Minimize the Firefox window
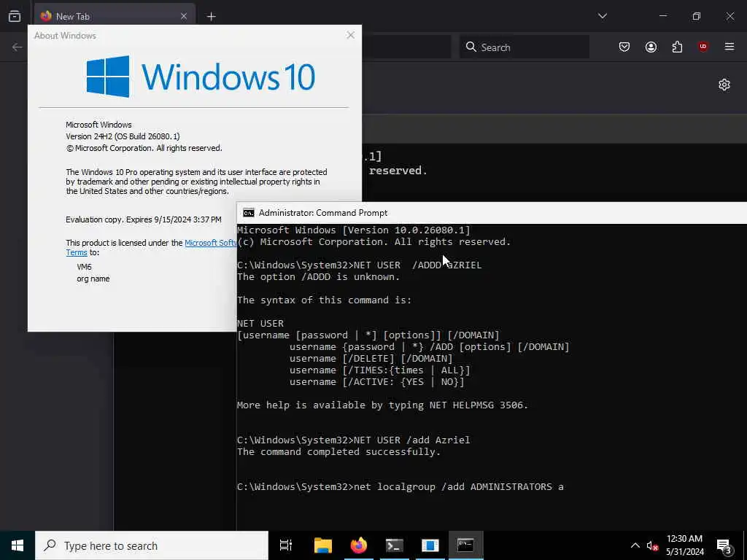Screen dimensions: 747x560 click(x=662, y=16)
